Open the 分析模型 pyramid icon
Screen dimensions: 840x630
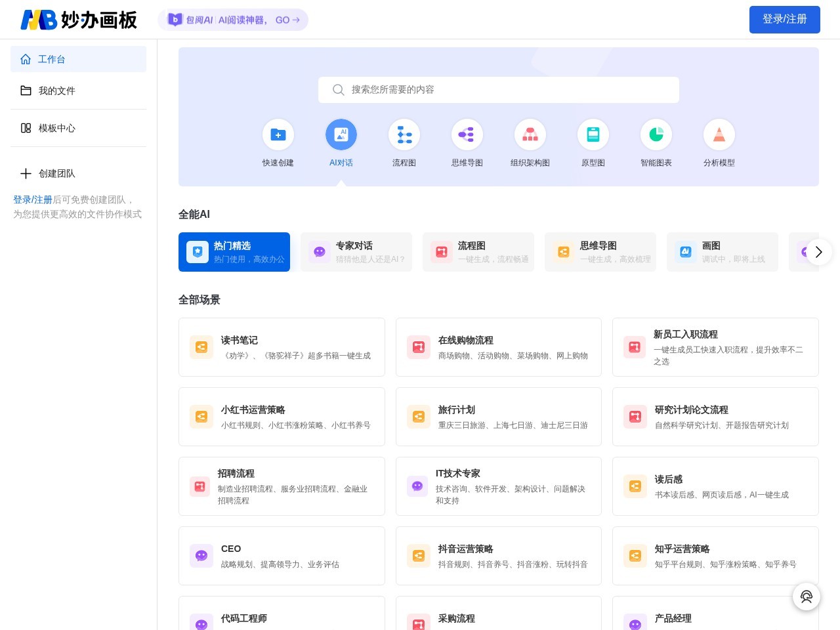(719, 135)
